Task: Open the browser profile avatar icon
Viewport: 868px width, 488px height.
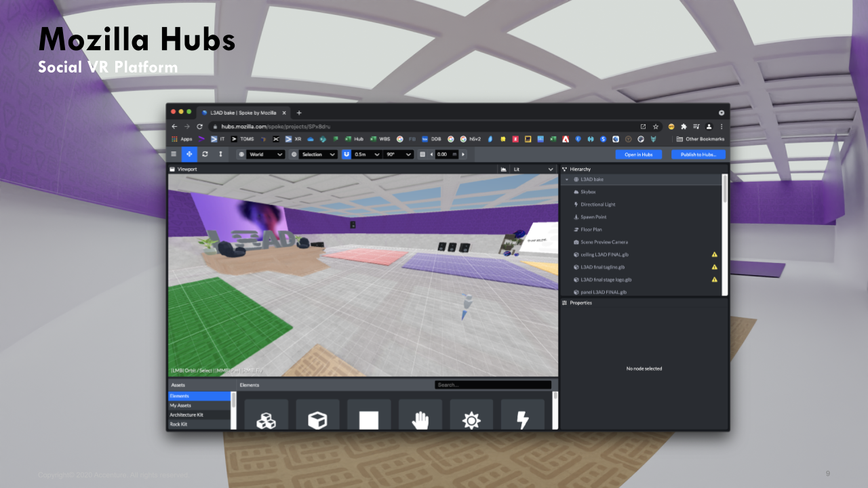Action: click(x=709, y=127)
